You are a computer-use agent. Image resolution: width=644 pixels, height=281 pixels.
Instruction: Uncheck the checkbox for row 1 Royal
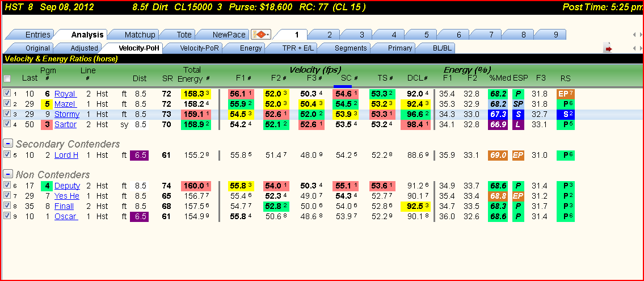(x=6, y=94)
